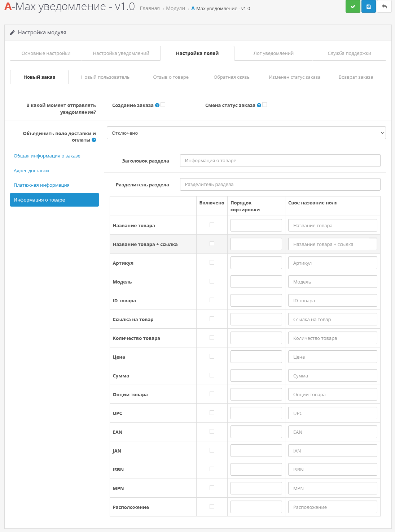Click sort order field for Цена

tap(256, 357)
